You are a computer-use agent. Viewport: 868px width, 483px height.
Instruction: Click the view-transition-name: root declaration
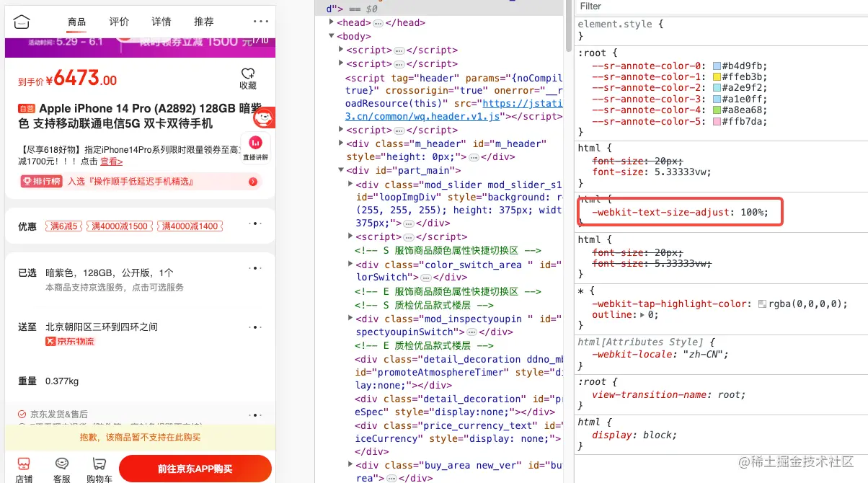[x=668, y=395]
